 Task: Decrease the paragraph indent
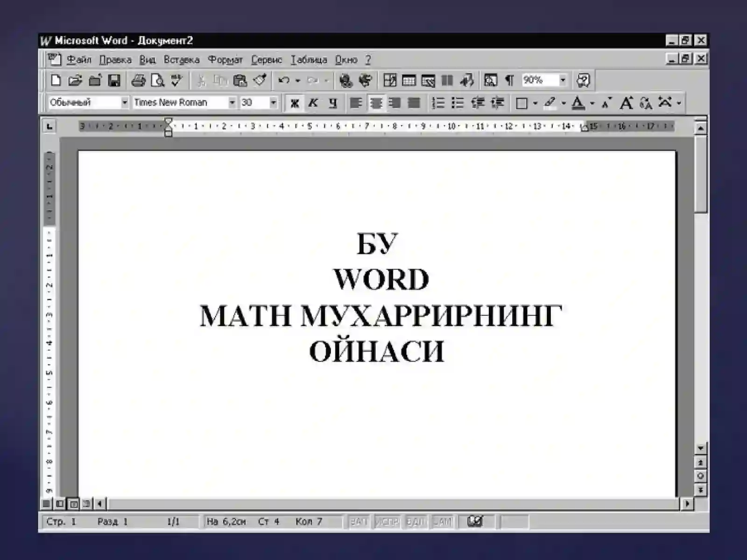click(478, 103)
